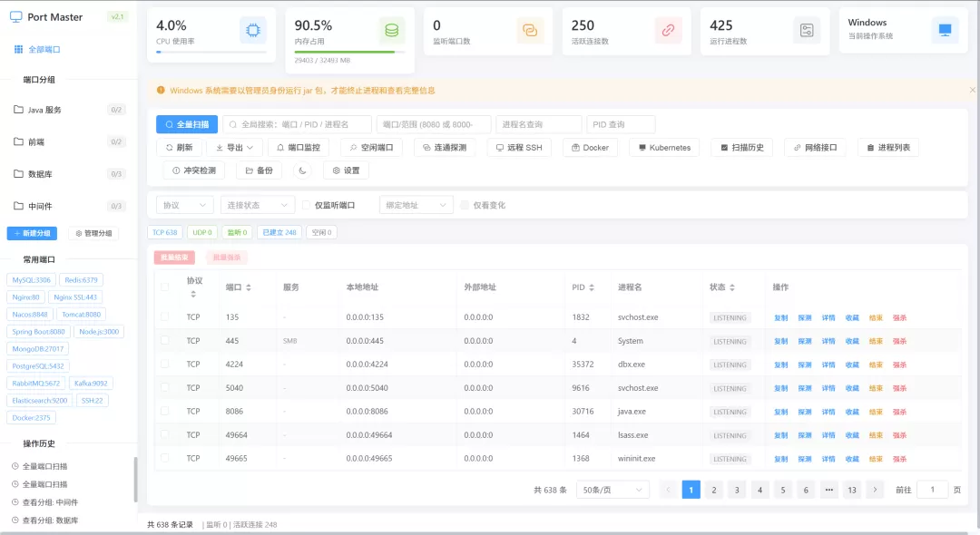This screenshot has height=535, width=980.
Task: Open the Docker tool
Action: tap(590, 148)
